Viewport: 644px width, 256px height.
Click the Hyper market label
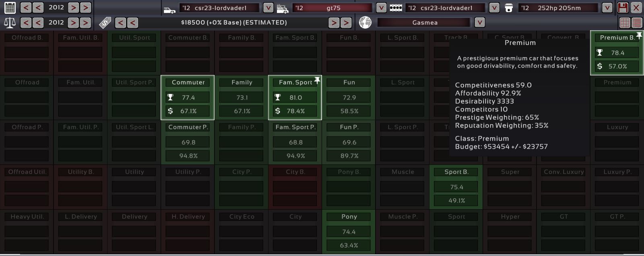click(x=510, y=216)
